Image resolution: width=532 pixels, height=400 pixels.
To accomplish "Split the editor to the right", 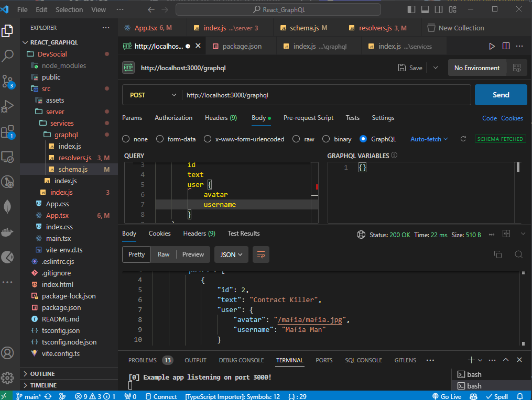I will (506, 46).
